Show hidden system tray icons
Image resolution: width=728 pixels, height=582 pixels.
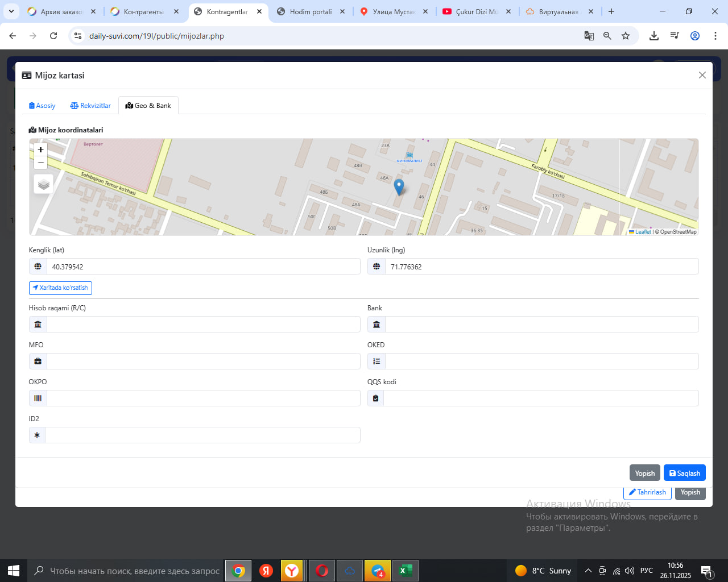point(588,571)
